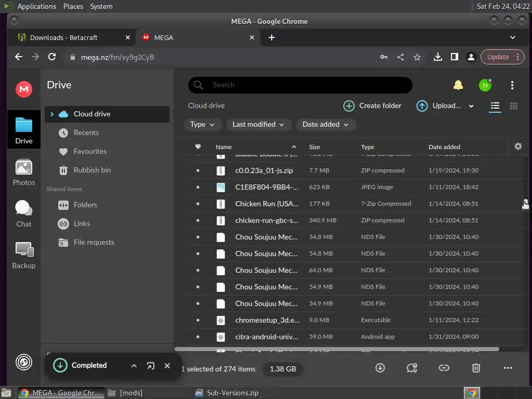The width and height of the screenshot is (532, 399).
Task: Select the 64.0 MB Chou Soujuu NDS file
Action: (355, 270)
